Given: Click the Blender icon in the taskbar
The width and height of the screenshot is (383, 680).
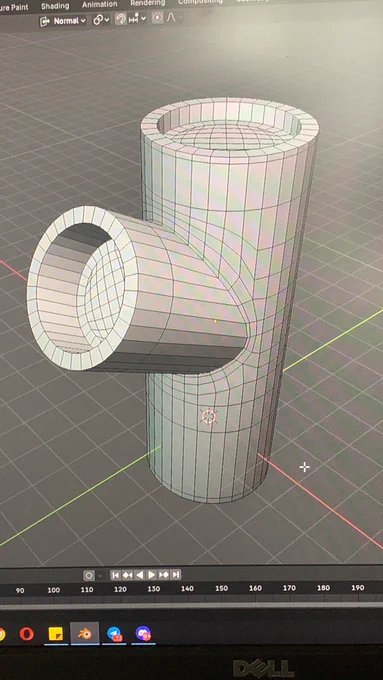Looking at the screenshot, I should tap(85, 634).
